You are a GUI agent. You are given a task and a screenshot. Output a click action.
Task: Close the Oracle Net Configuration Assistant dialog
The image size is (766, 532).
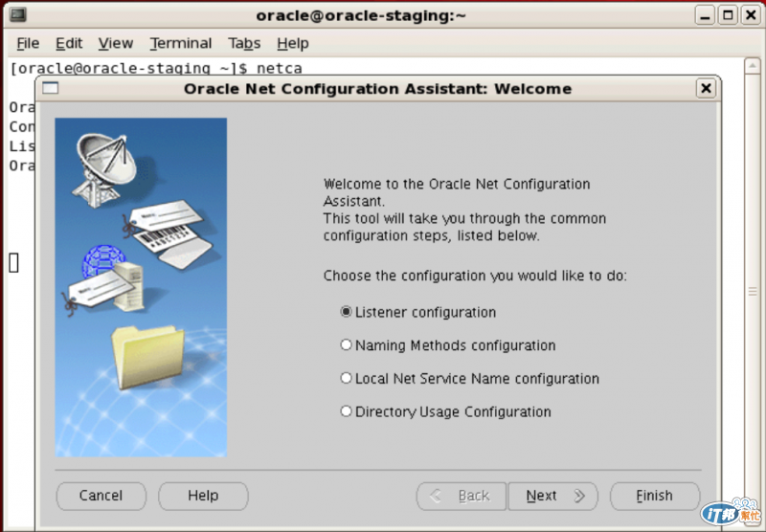(706, 88)
